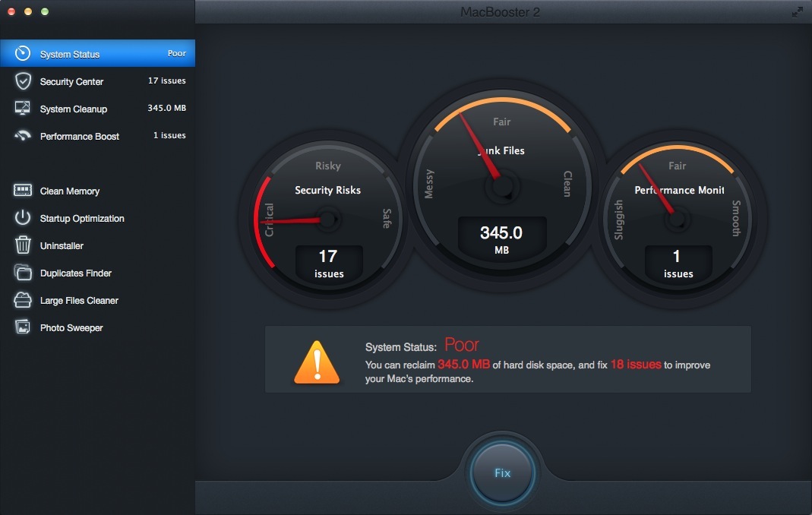Screen dimensions: 812x515
Task: Click the Photo Sweeper picture icon
Action: point(23,327)
